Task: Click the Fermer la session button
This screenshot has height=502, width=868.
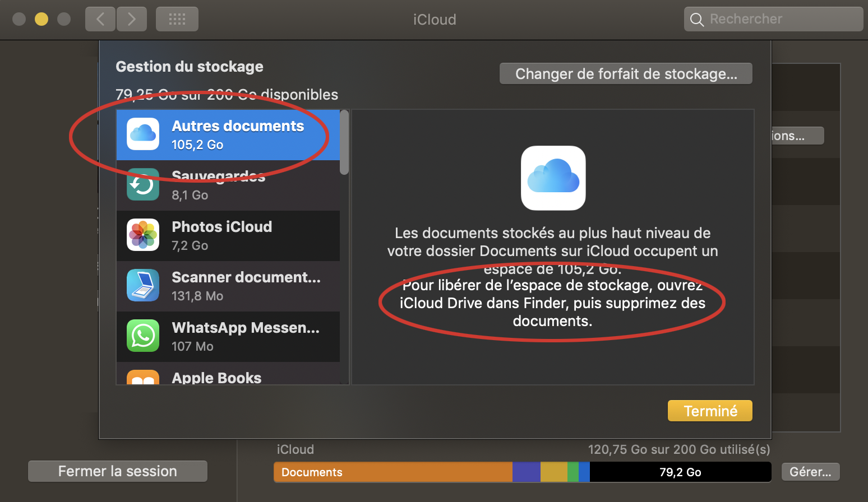Action: [x=118, y=471]
